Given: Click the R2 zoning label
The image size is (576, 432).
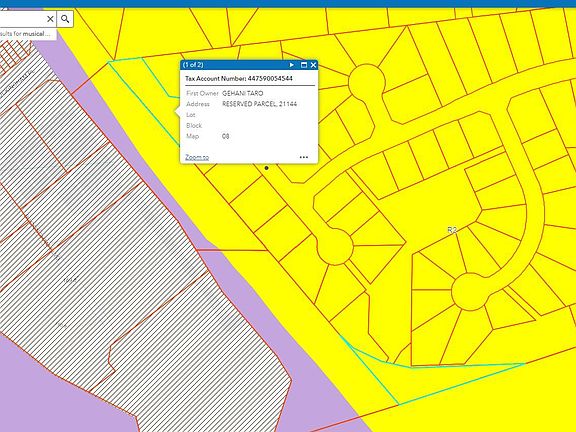Looking at the screenshot, I should click(x=452, y=230).
